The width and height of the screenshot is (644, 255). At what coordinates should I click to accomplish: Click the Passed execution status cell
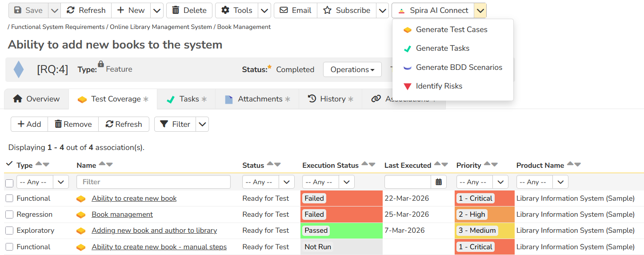coord(341,231)
